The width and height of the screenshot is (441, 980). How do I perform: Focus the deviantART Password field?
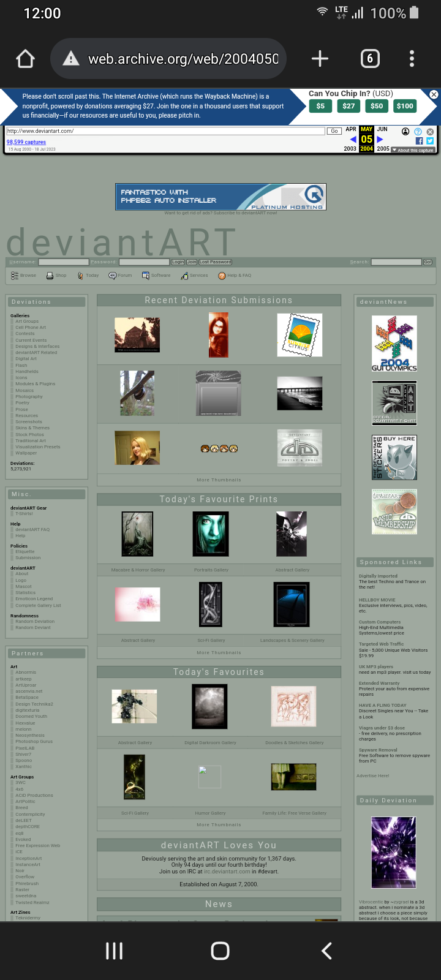coord(144,262)
